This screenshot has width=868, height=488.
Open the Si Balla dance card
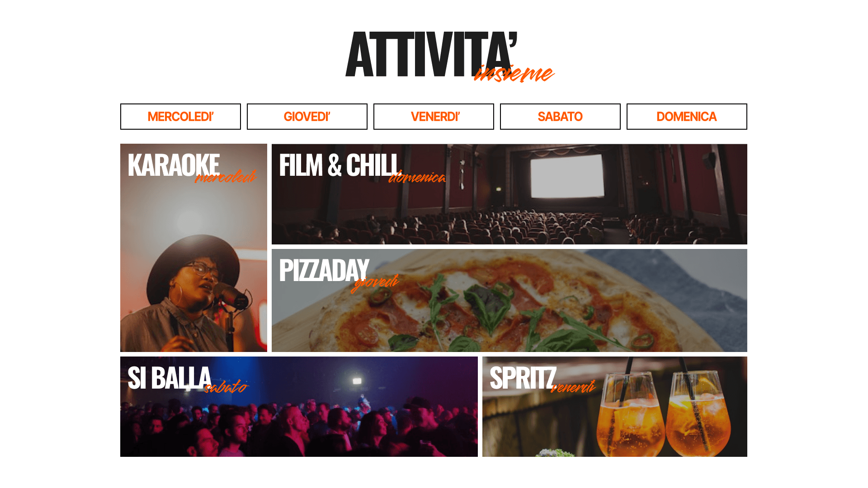tap(299, 407)
